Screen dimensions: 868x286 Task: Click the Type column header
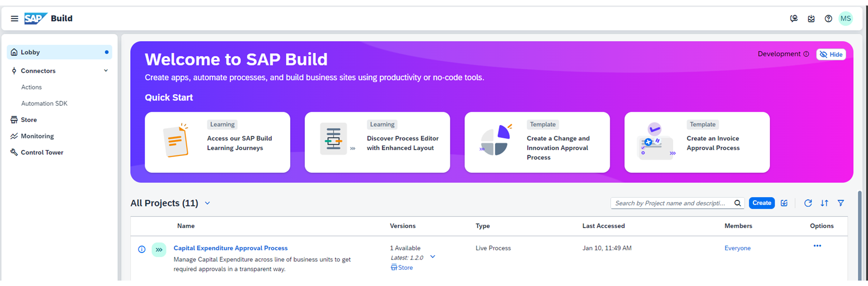[483, 226]
